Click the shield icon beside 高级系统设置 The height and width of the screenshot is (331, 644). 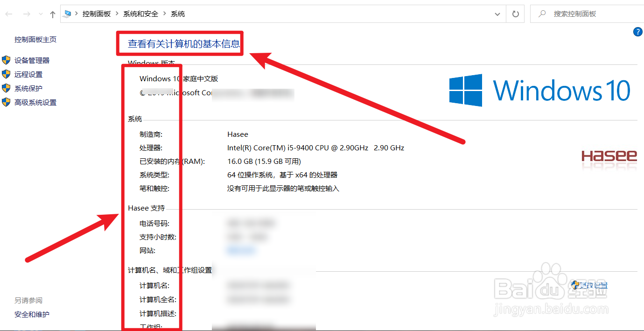(x=6, y=102)
